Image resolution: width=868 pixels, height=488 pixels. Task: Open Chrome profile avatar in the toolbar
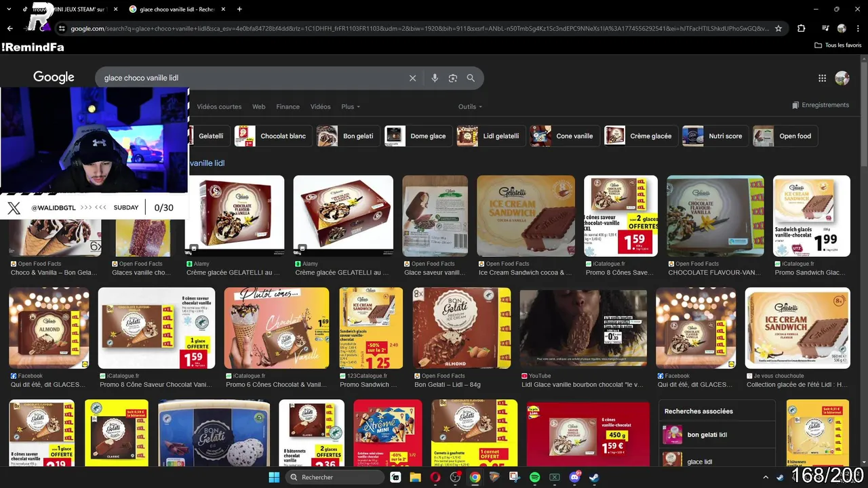842,28
